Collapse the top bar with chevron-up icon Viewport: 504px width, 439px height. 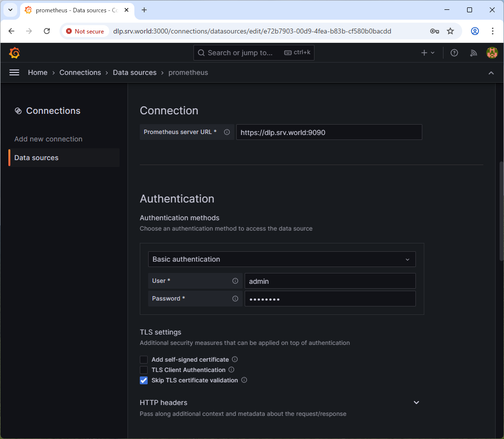click(491, 73)
